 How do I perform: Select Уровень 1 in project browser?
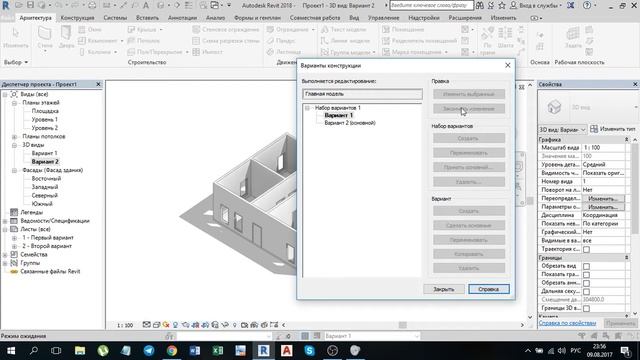coord(44,120)
